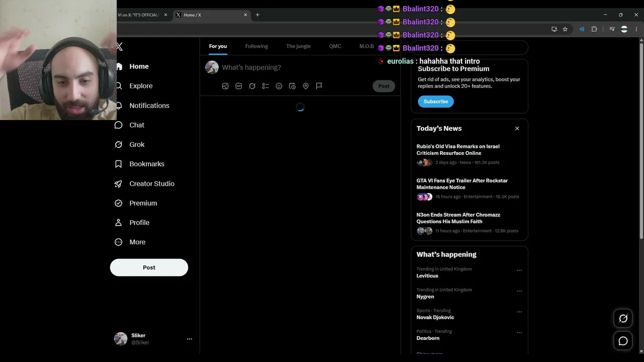Image resolution: width=644 pixels, height=362 pixels.
Task: Open the N3on Ends Stream news story
Action: click(x=469, y=223)
